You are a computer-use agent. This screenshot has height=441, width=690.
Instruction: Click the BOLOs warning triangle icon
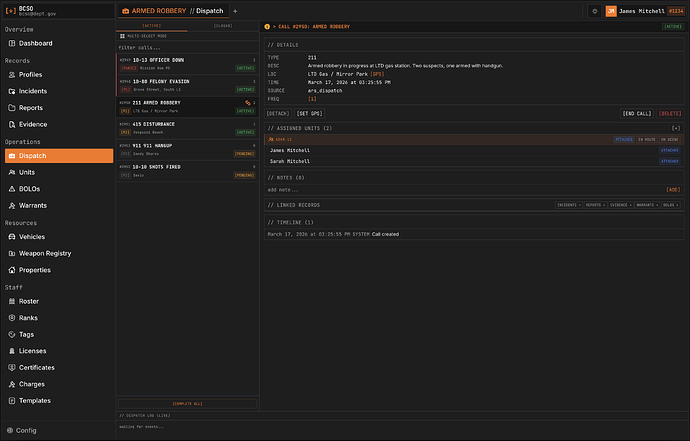12,189
